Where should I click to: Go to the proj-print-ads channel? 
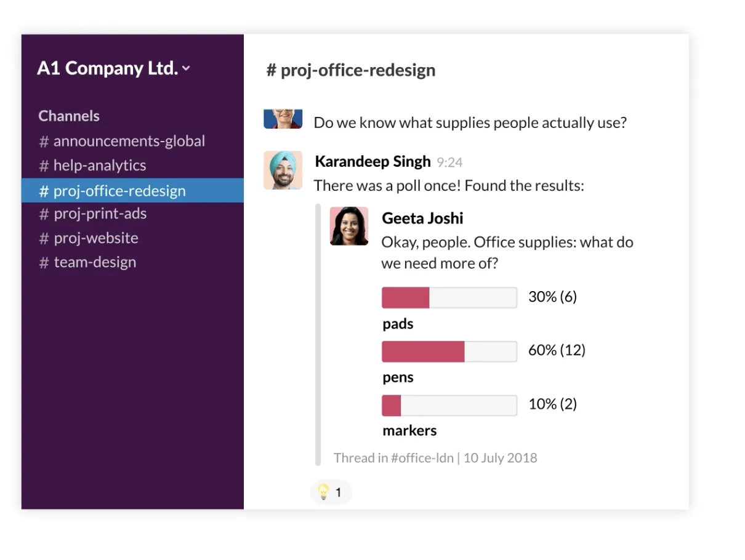point(92,214)
